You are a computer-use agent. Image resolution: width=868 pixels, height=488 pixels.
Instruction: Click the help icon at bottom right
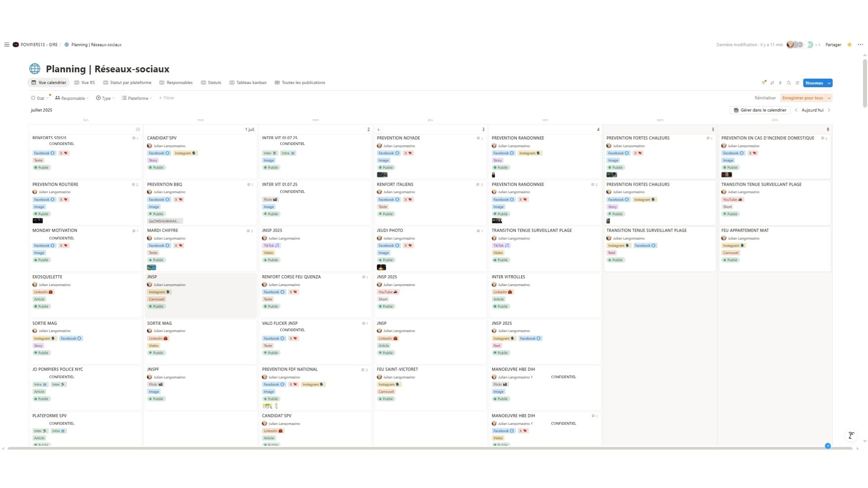click(851, 435)
